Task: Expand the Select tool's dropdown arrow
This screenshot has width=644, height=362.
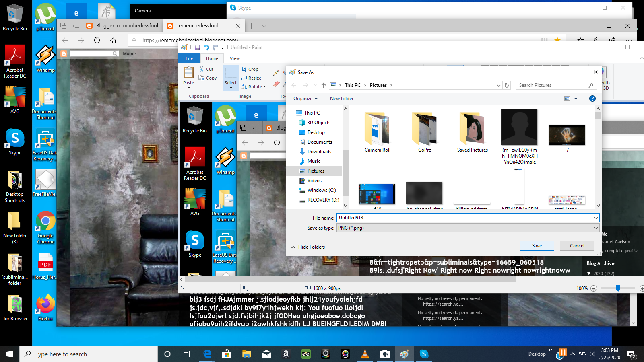Action: click(231, 88)
